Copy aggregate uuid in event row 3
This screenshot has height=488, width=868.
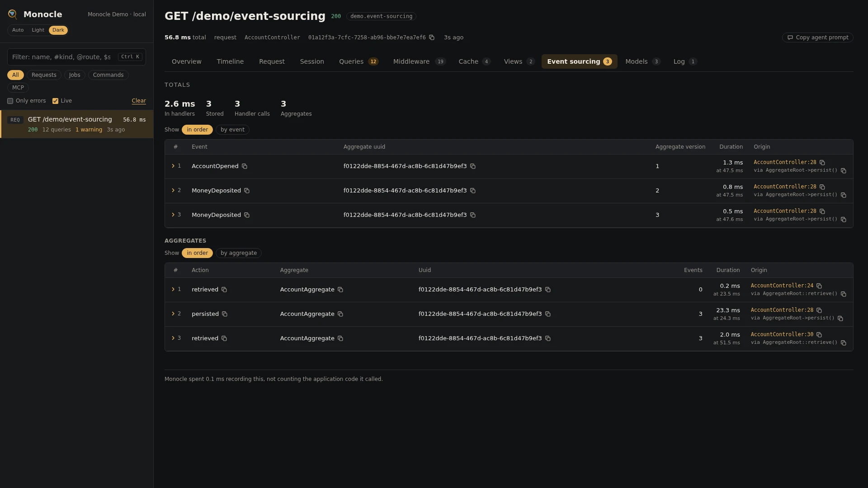[473, 215]
